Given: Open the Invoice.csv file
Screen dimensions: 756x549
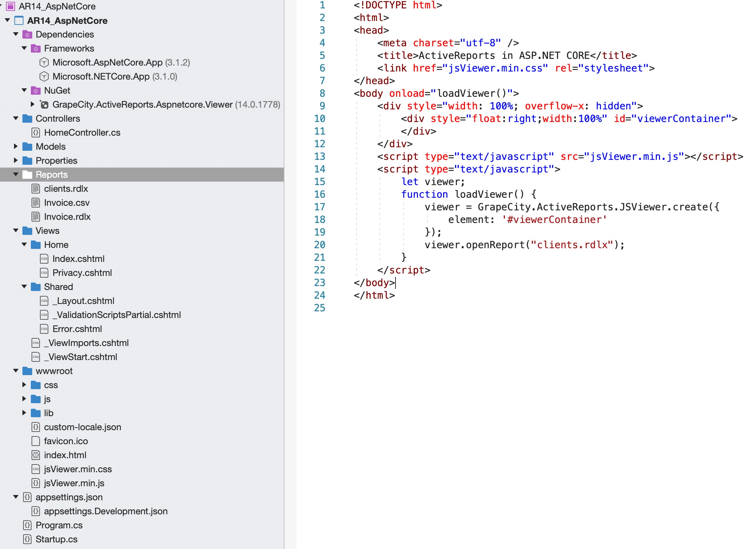Looking at the screenshot, I should (67, 203).
